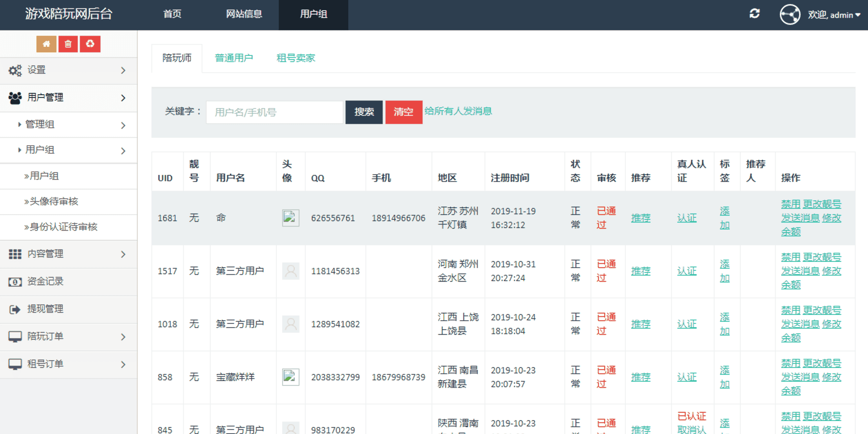Focus the 用户名/手机号 keyword input field
Image resolution: width=868 pixels, height=434 pixels.
[x=274, y=112]
